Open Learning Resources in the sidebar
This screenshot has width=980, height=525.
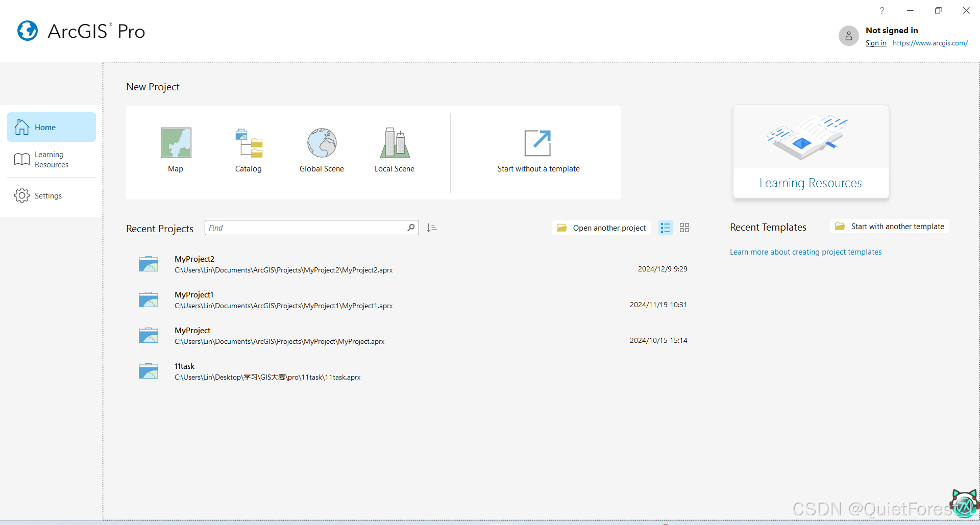coord(52,160)
